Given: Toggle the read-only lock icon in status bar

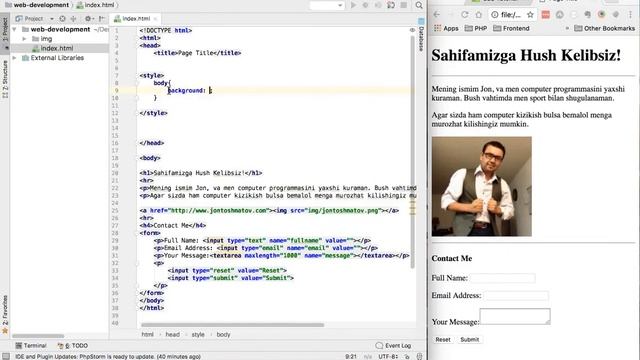Looking at the screenshot, I should [407, 356].
